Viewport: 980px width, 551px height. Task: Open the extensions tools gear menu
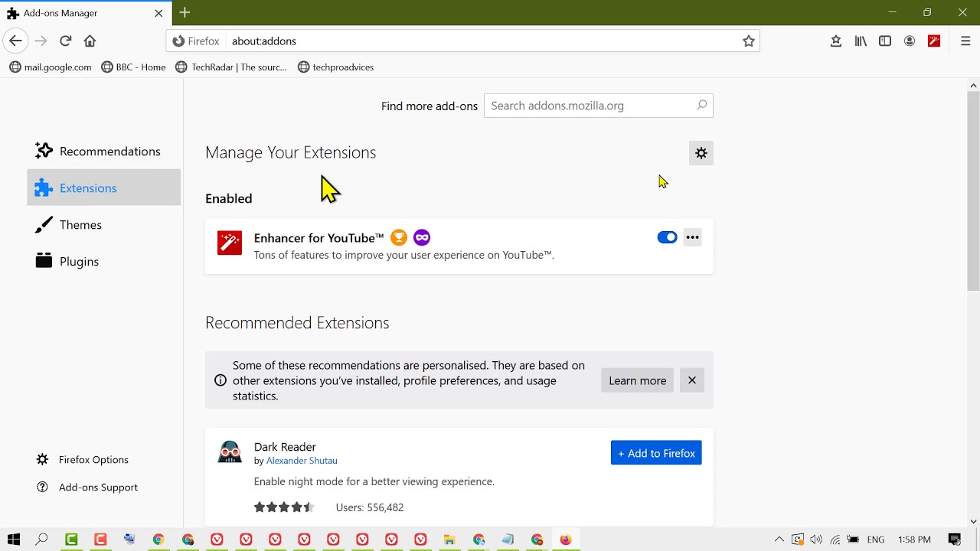point(701,153)
